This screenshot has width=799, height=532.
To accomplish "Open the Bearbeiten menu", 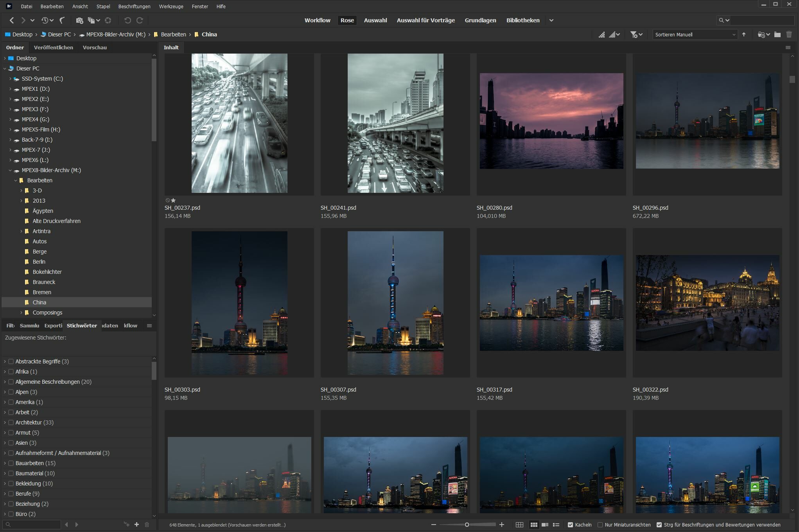I will 52,6.
